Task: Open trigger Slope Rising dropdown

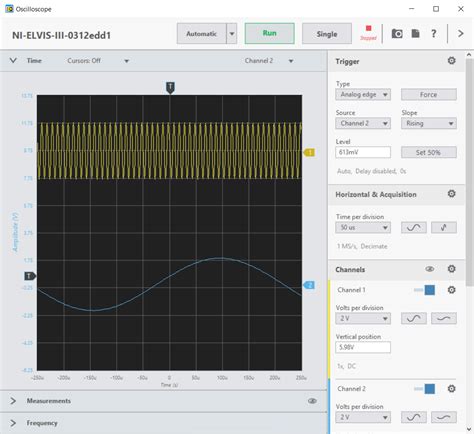Action: pos(429,123)
